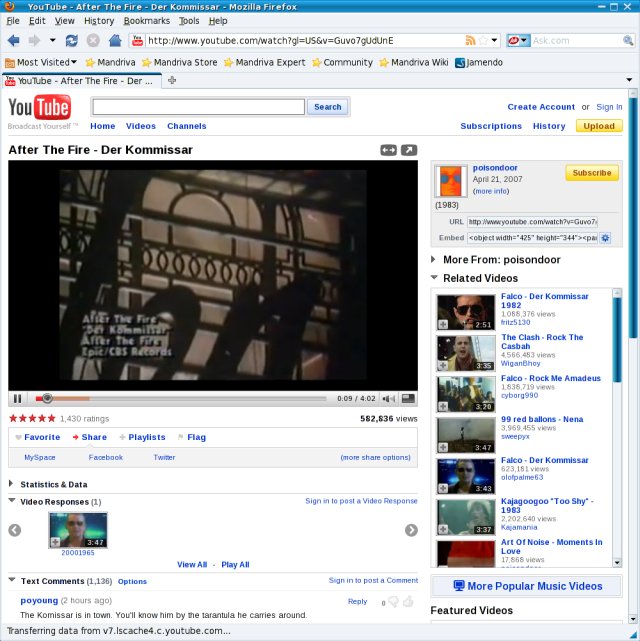Open the Bookmarks menu
Image resolution: width=640 pixels, height=641 pixels.
pos(146,20)
